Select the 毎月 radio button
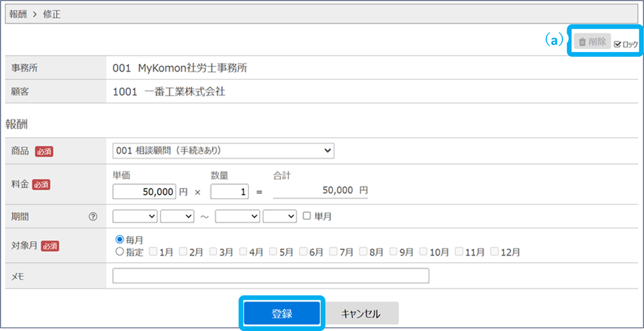 coord(120,239)
